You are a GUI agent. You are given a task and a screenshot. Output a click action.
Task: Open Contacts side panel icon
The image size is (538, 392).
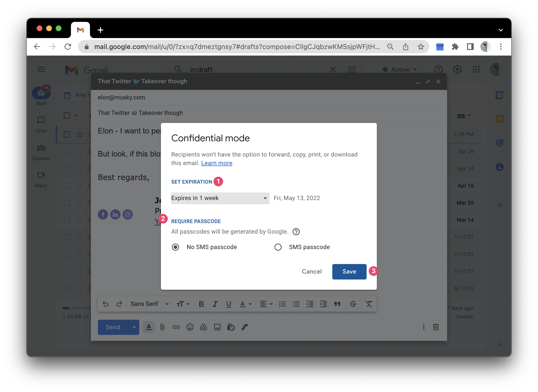499,167
